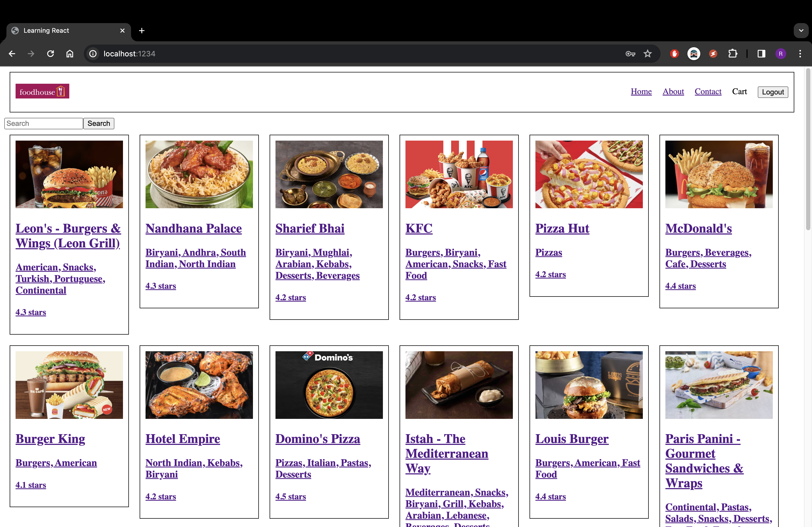This screenshot has width=812, height=527.
Task: Open the password key icon
Action: pos(630,54)
